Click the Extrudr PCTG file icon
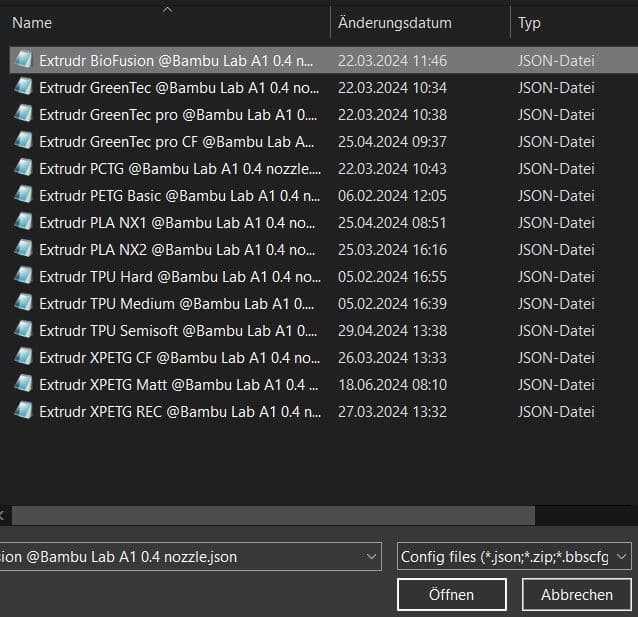This screenshot has width=638, height=617. click(x=23, y=168)
